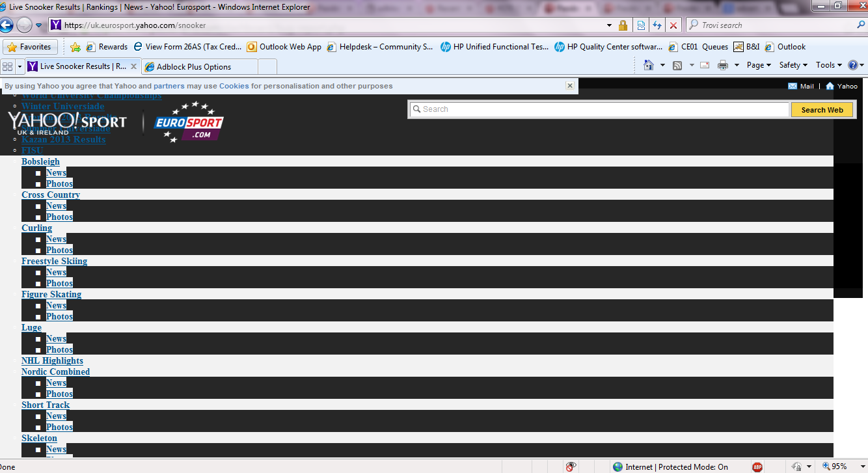Viewport: 868px width, 473px height.
Task: Click the Trovi search magnifier button
Action: (x=861, y=25)
